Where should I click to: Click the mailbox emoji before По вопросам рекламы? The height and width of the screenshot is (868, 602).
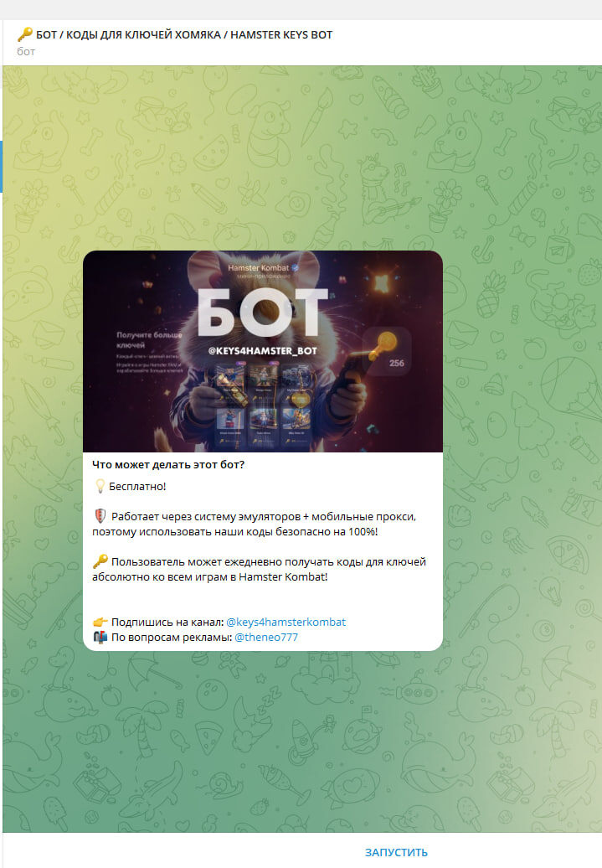(x=100, y=637)
